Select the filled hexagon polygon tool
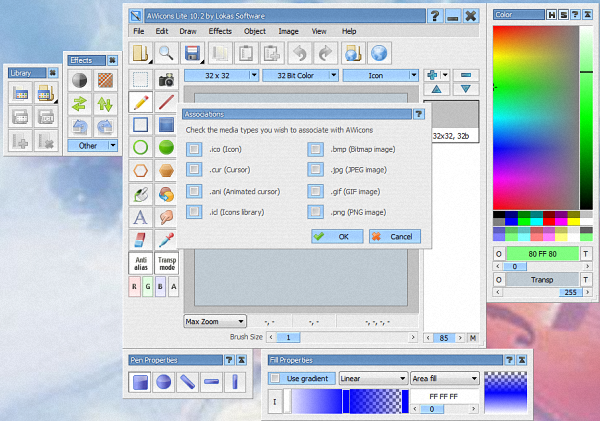The width and height of the screenshot is (600, 421). click(x=166, y=170)
